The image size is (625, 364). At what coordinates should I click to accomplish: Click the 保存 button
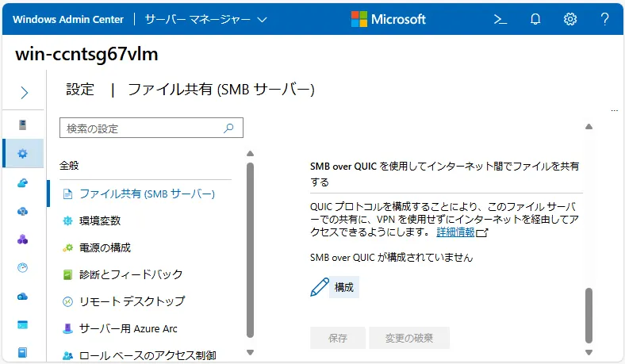click(x=338, y=338)
